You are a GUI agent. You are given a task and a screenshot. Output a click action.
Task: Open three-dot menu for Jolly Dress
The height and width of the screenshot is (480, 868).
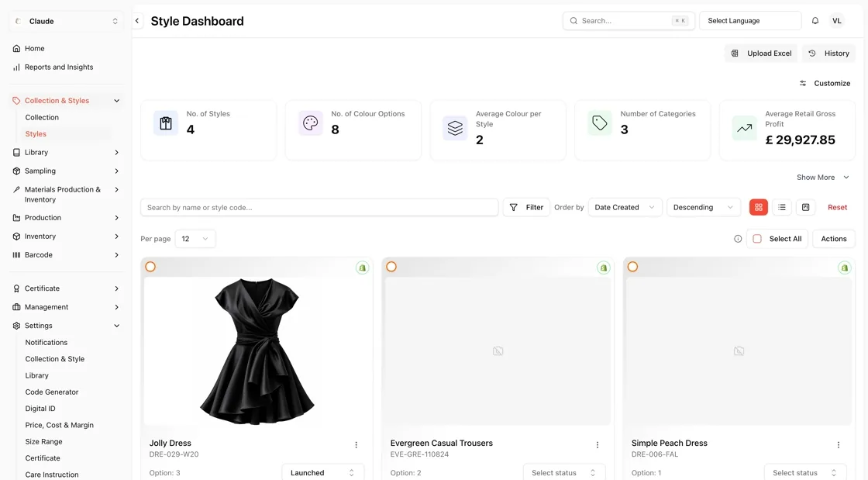(356, 444)
